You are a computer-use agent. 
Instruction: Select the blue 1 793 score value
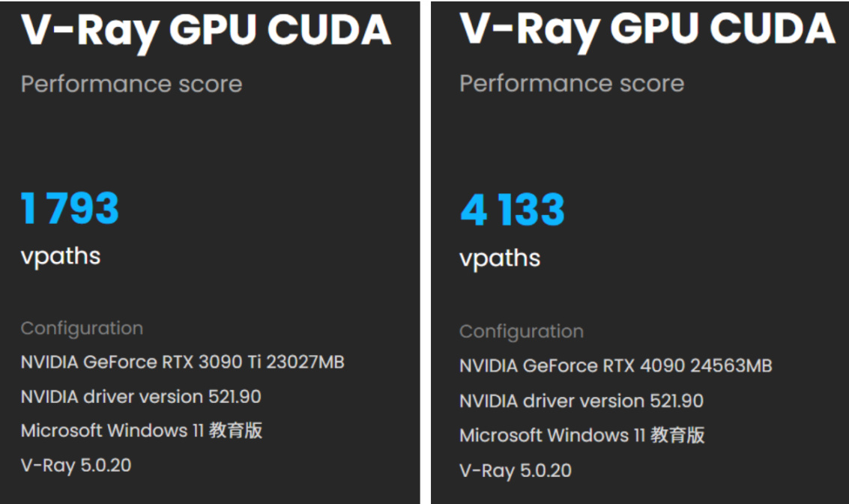click(70, 208)
